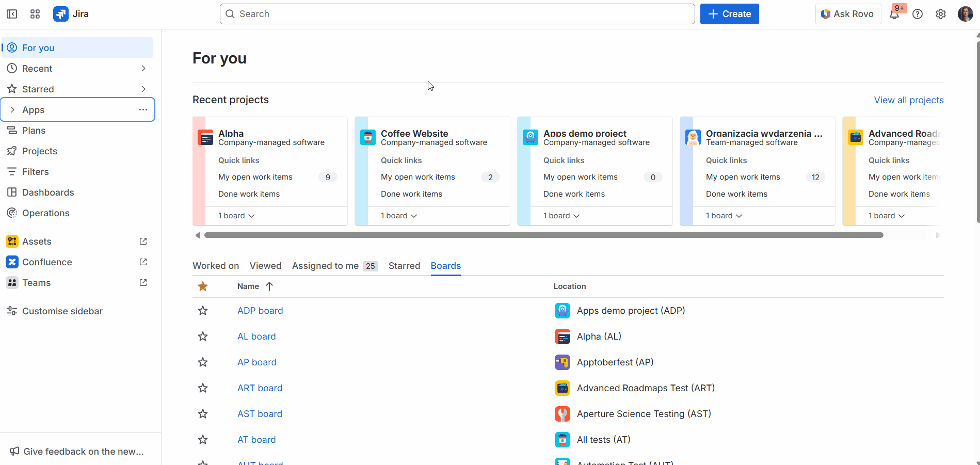Screen dimensions: 980x465
Task: Star the AT board
Action: coord(203,440)
